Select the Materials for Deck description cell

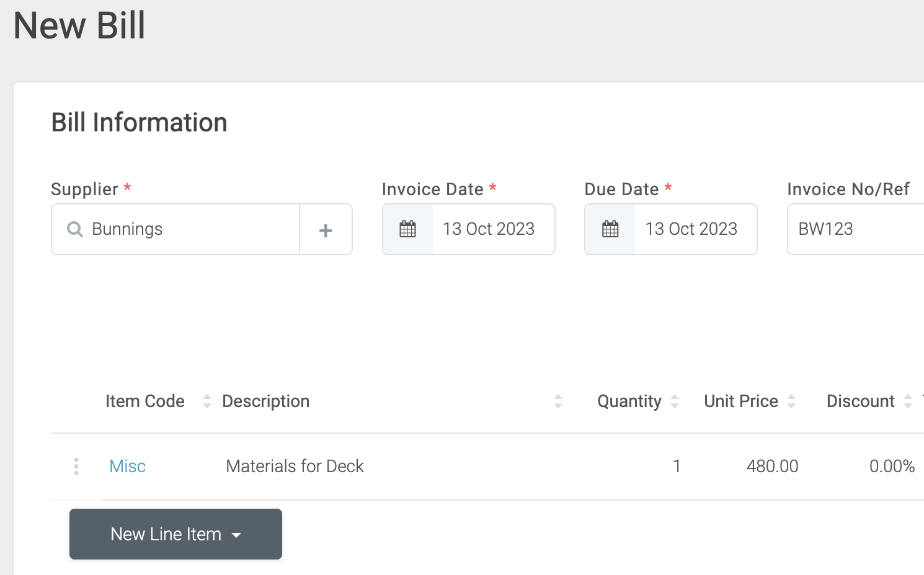pyautogui.click(x=295, y=467)
